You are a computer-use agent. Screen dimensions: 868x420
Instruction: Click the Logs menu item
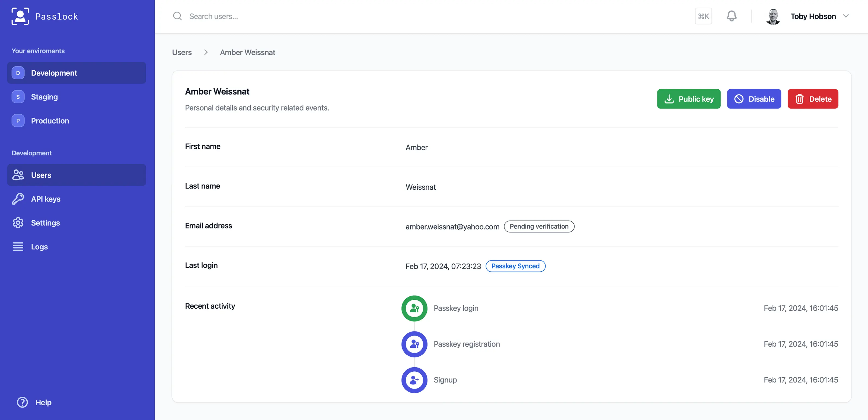tap(39, 247)
